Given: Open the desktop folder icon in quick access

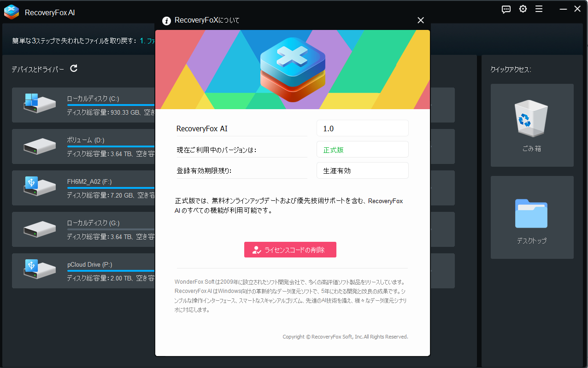Looking at the screenshot, I should 531,213.
